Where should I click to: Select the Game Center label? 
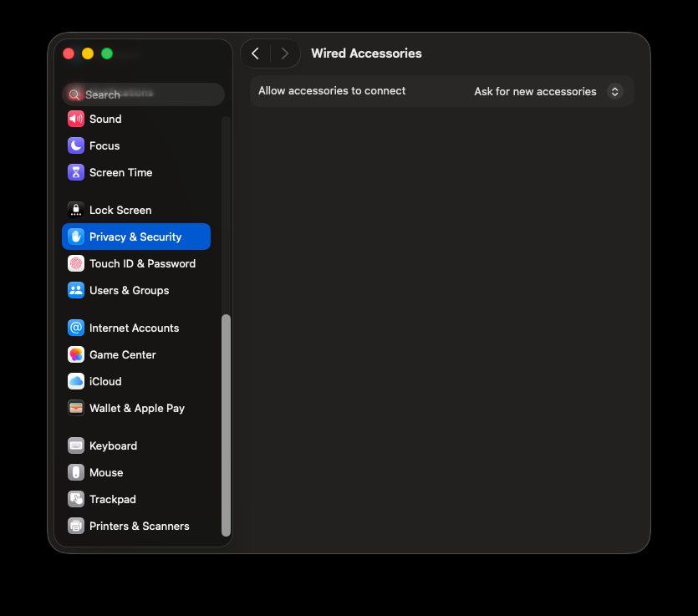pyautogui.click(x=123, y=354)
